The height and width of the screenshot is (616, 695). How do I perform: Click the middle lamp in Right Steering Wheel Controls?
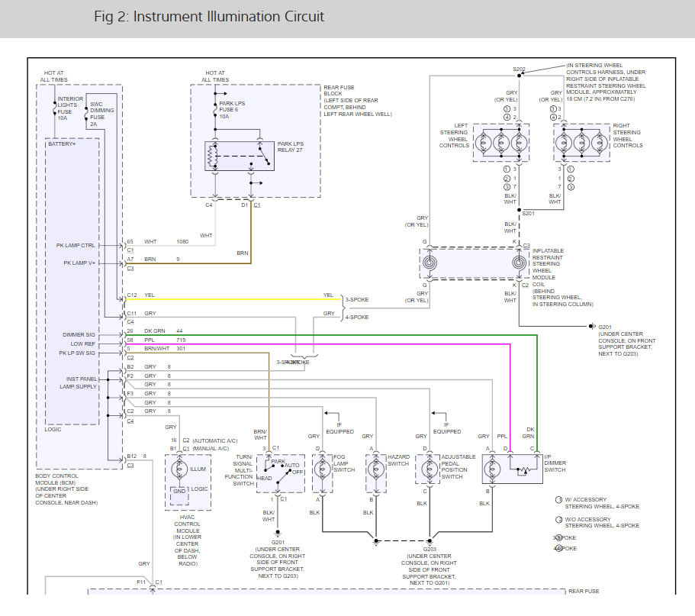point(581,144)
